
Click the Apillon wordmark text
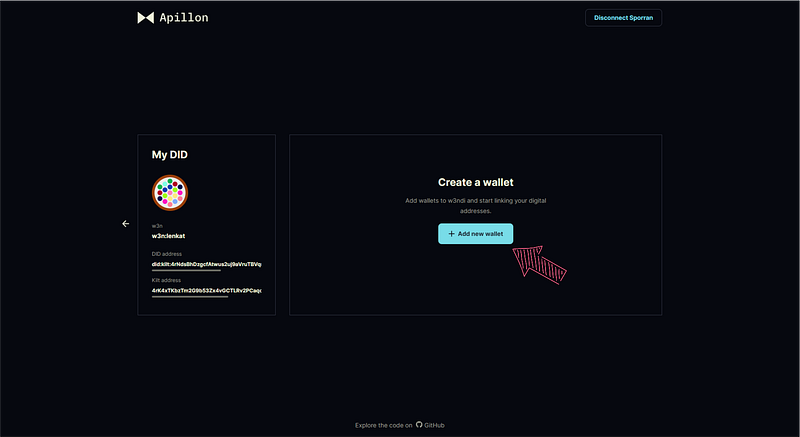pos(184,18)
